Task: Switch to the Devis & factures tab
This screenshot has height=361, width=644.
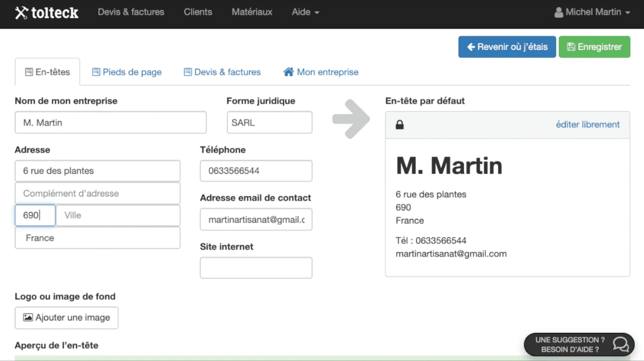Action: (222, 72)
